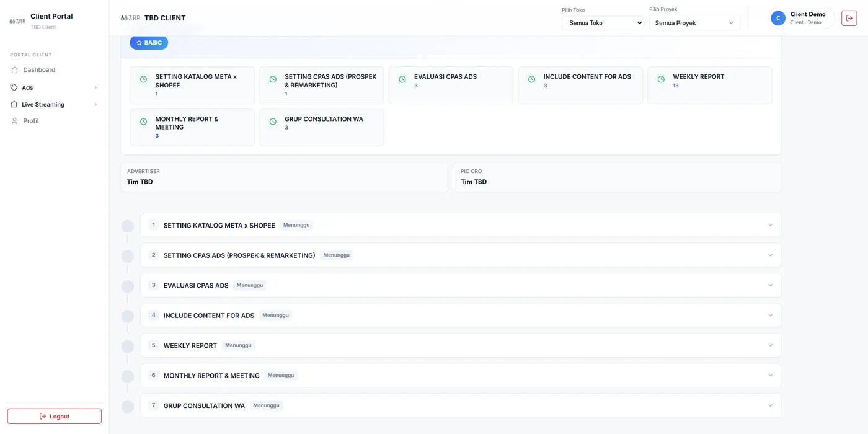This screenshot has height=434, width=868.
Task: Expand the SETTING KATALOG META x SHOPEE row chevron
Action: (770, 225)
